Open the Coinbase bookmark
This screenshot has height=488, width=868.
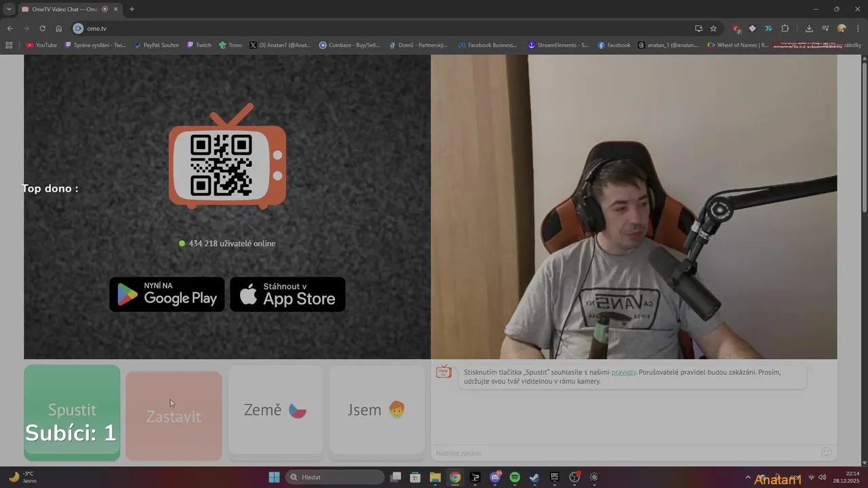[349, 45]
